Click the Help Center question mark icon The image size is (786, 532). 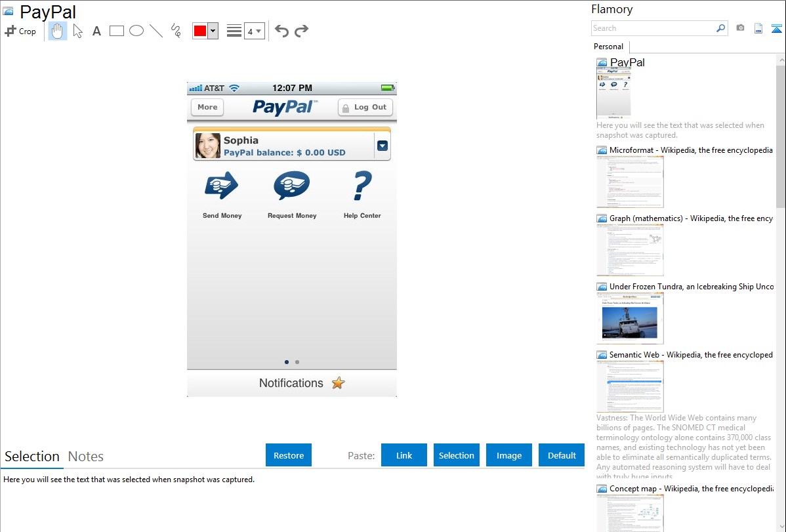pos(362,186)
